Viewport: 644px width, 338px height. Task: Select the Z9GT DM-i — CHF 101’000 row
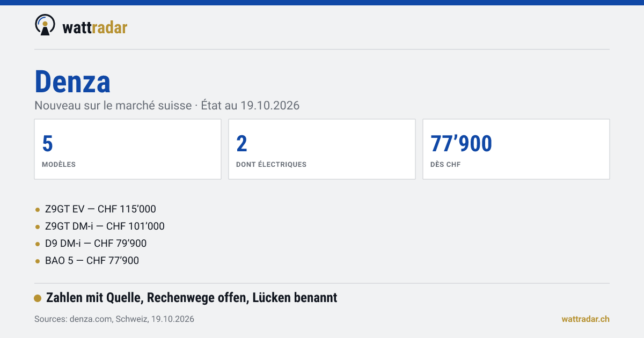coord(100,226)
